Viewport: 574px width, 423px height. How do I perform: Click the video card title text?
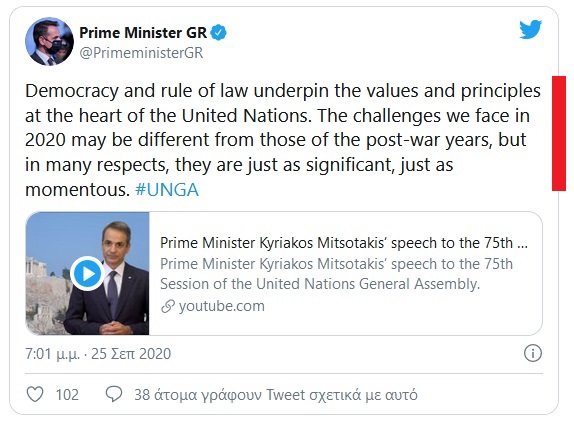344,243
